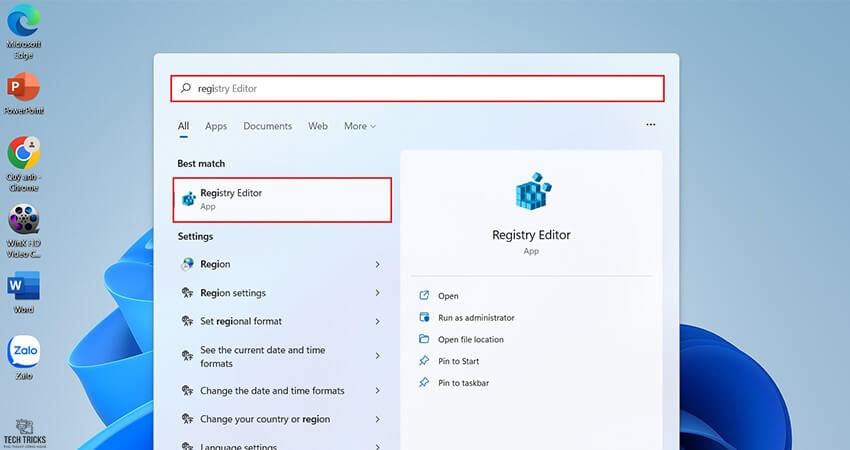This screenshot has height=450, width=850.
Task: Expand arrow next to Set regional format
Action: [x=377, y=322]
